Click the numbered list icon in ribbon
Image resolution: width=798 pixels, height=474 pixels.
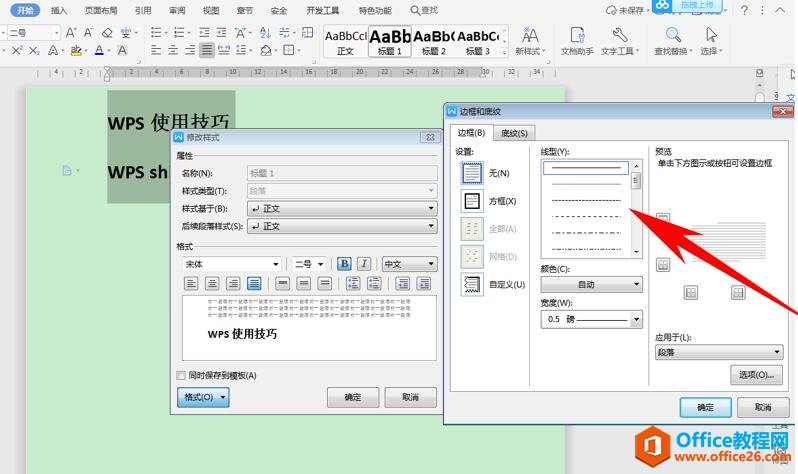[179, 33]
